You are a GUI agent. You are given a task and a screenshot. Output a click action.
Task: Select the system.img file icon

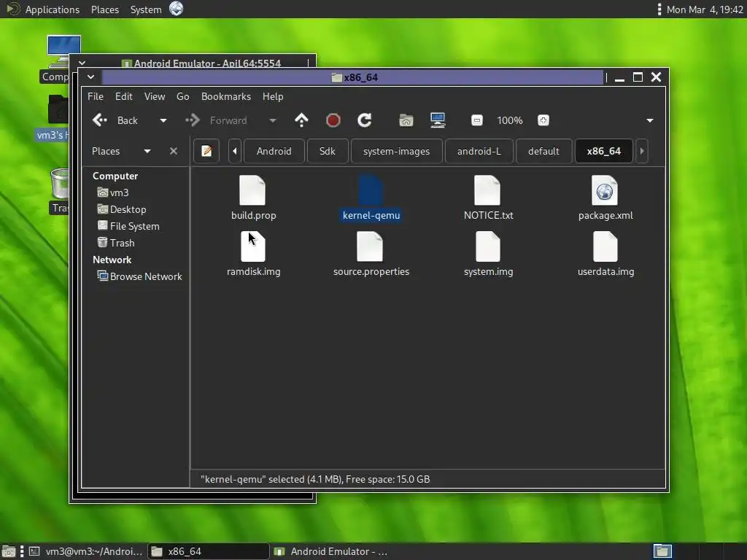tap(487, 246)
